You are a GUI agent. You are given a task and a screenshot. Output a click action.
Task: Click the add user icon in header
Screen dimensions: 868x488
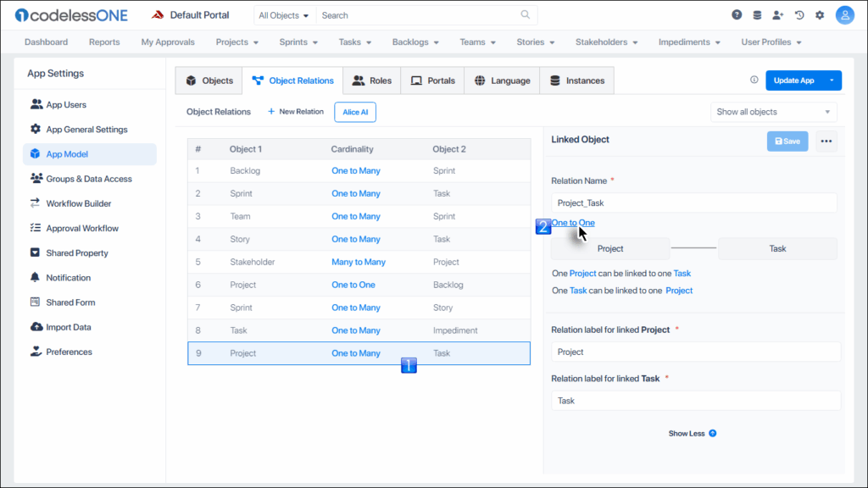click(x=778, y=15)
